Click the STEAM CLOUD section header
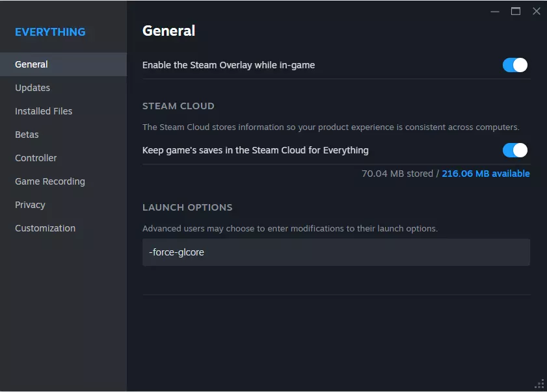Image resolution: width=547 pixels, height=392 pixels. click(178, 106)
